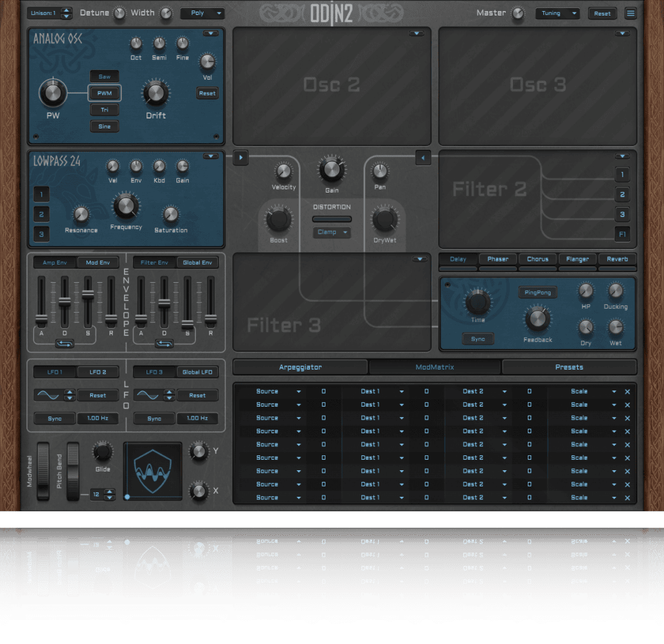
Task: Select the Global LFO tab
Action: [x=197, y=372]
